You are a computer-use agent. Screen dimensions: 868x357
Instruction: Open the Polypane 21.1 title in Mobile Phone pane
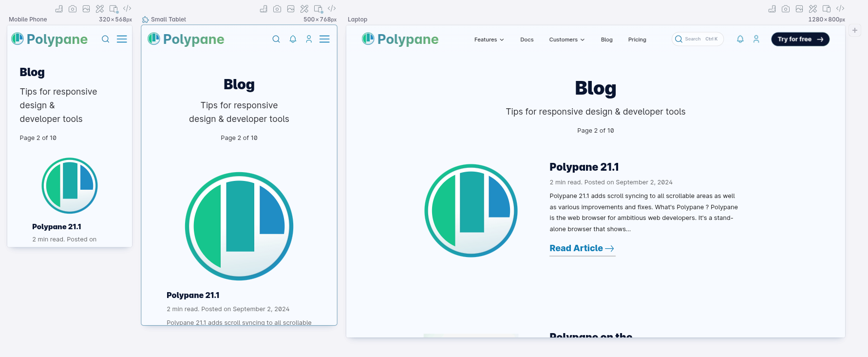(57, 227)
